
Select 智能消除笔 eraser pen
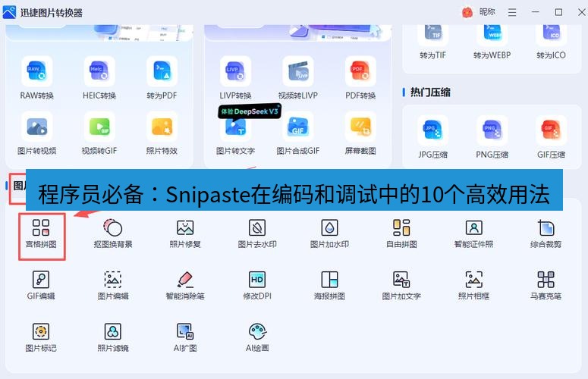point(185,286)
